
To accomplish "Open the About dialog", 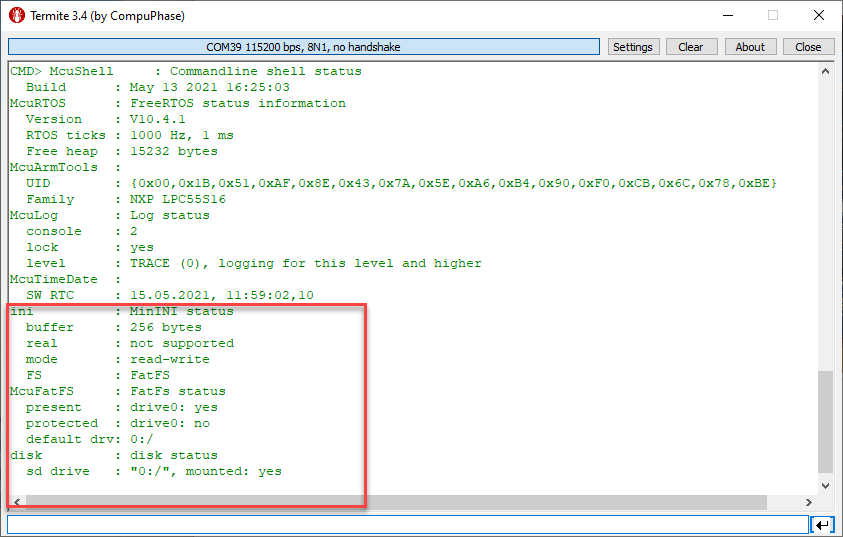I will 750,47.
